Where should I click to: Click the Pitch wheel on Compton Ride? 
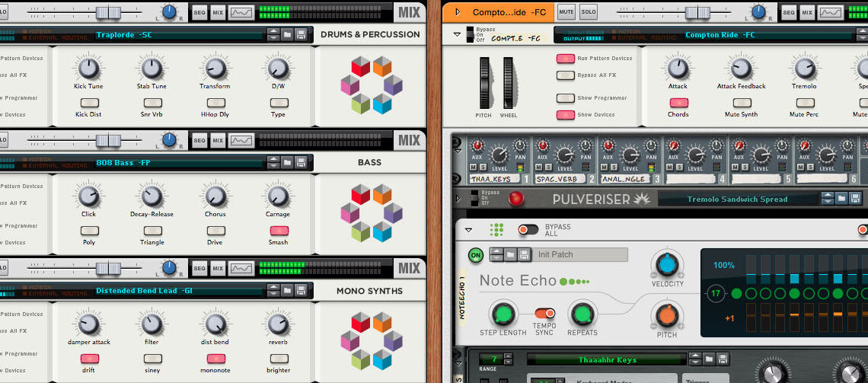pos(484,83)
